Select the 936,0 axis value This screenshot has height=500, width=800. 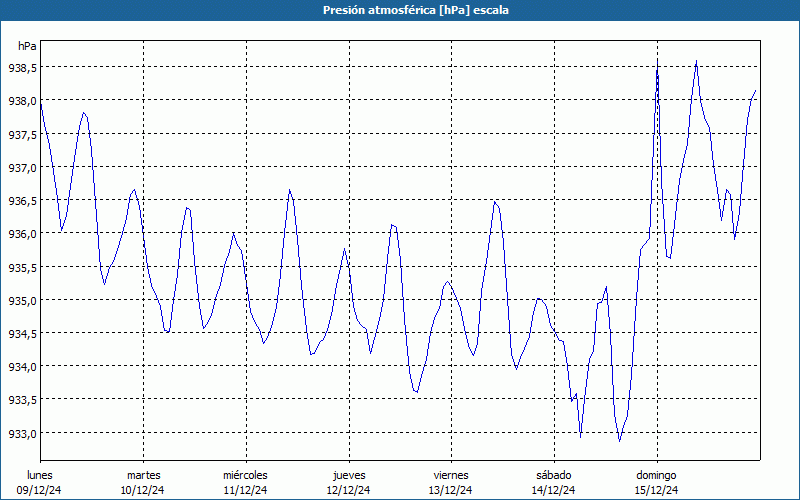(x=22, y=234)
